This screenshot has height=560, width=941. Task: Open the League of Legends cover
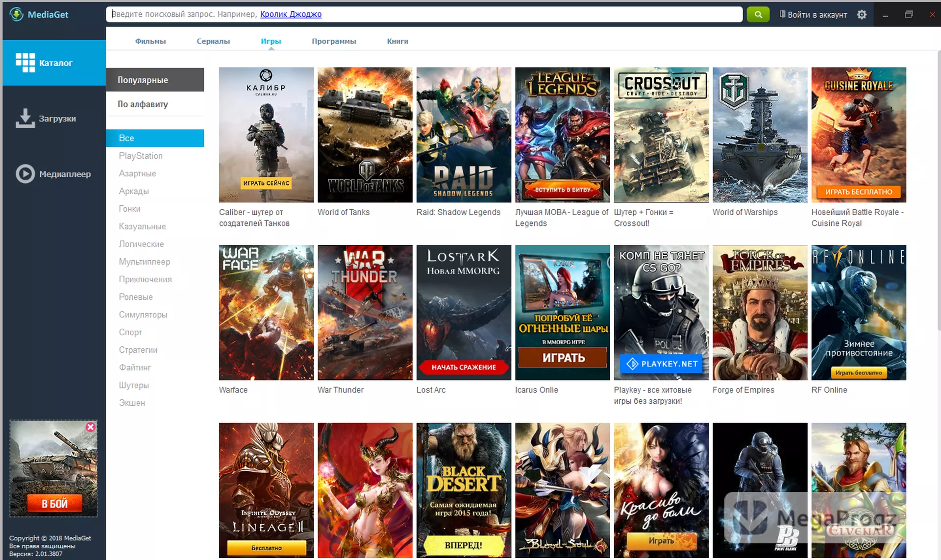(x=563, y=135)
